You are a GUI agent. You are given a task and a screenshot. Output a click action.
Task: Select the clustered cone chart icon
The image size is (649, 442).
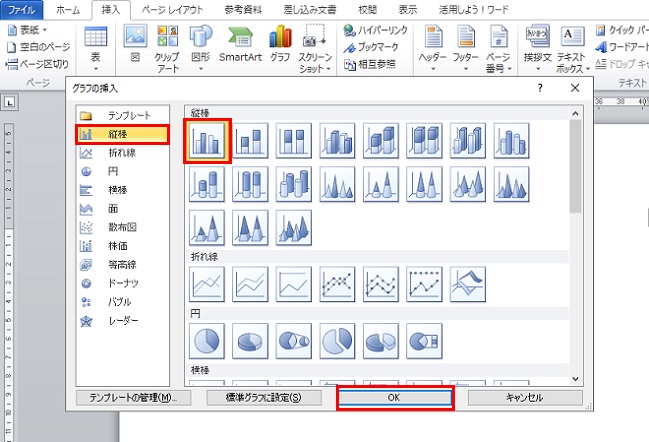pos(337,184)
